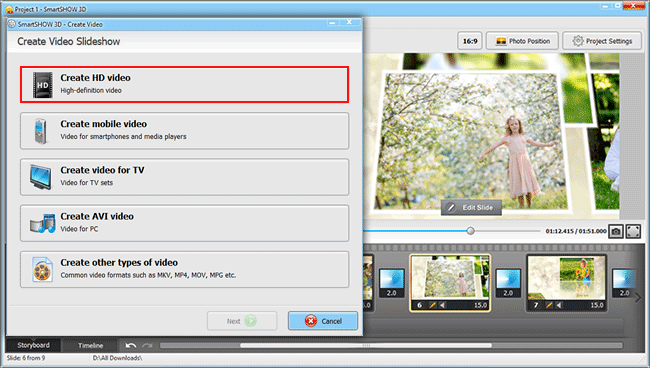Click the Project Settings gear icon
The width and height of the screenshot is (650, 368).
click(x=577, y=41)
